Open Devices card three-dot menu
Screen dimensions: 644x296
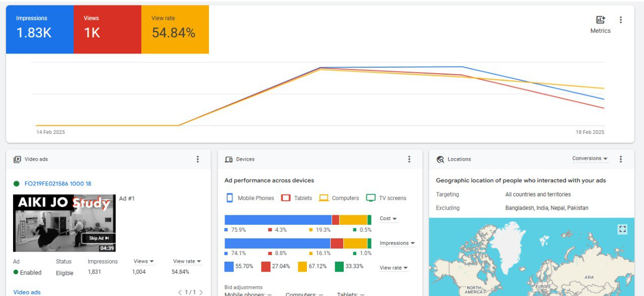point(409,159)
